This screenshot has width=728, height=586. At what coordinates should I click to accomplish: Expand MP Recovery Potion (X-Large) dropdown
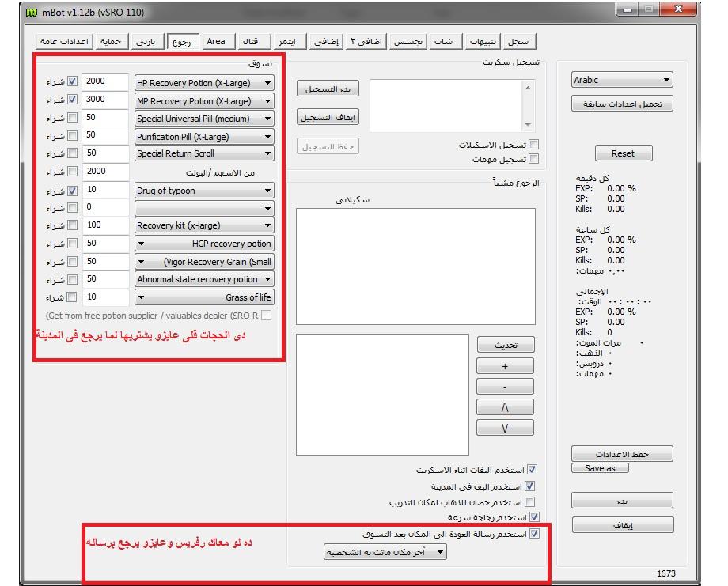204,101
